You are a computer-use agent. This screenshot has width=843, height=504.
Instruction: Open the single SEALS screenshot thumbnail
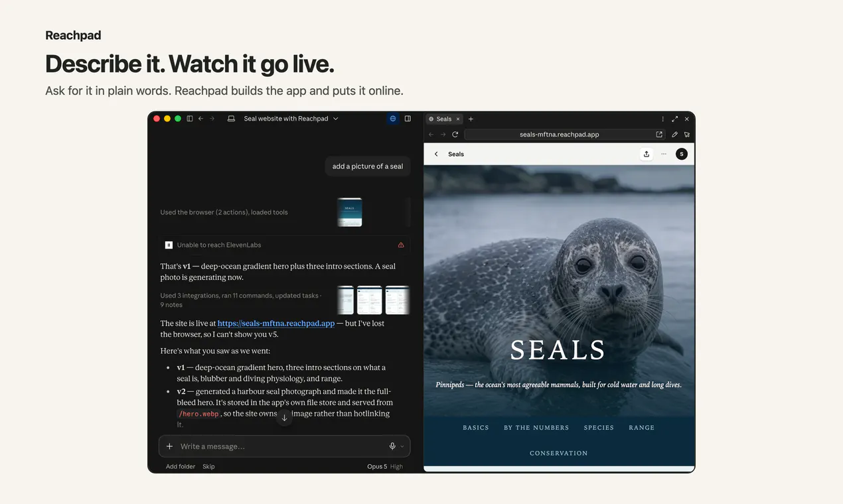tap(350, 212)
